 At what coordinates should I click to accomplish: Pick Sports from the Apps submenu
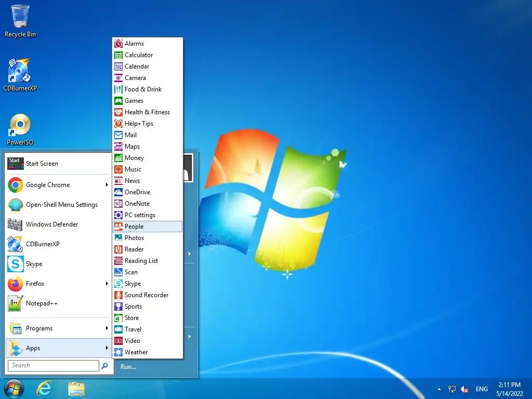point(148,307)
